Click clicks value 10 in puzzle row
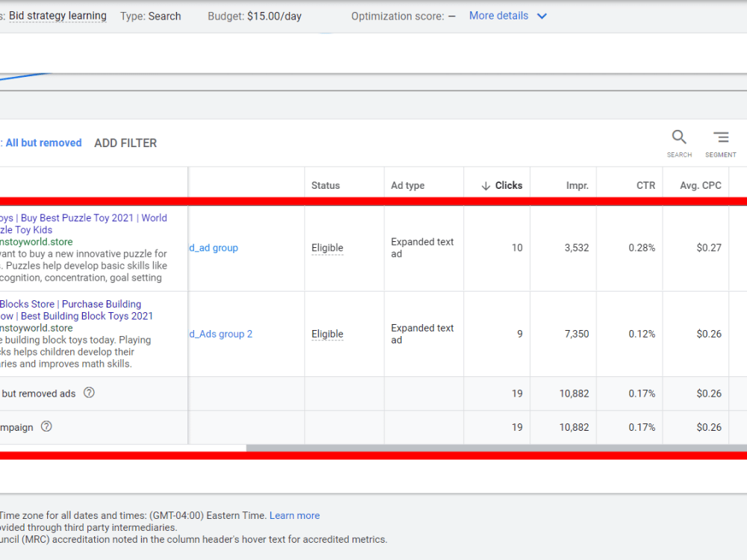 [517, 248]
